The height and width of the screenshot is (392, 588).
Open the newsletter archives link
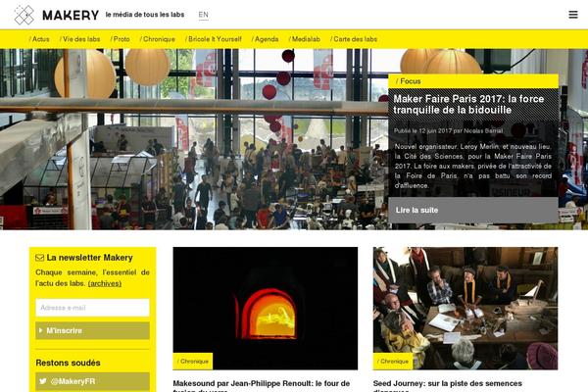point(105,283)
